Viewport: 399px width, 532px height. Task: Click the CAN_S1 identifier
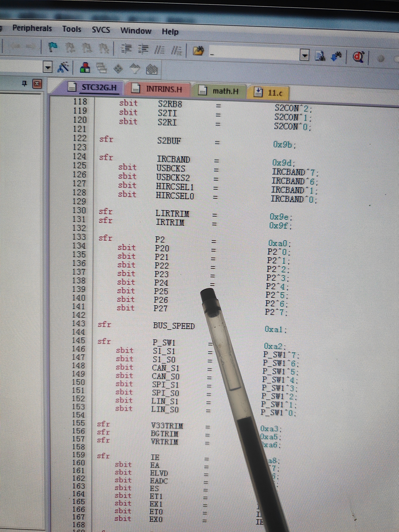coord(165,368)
